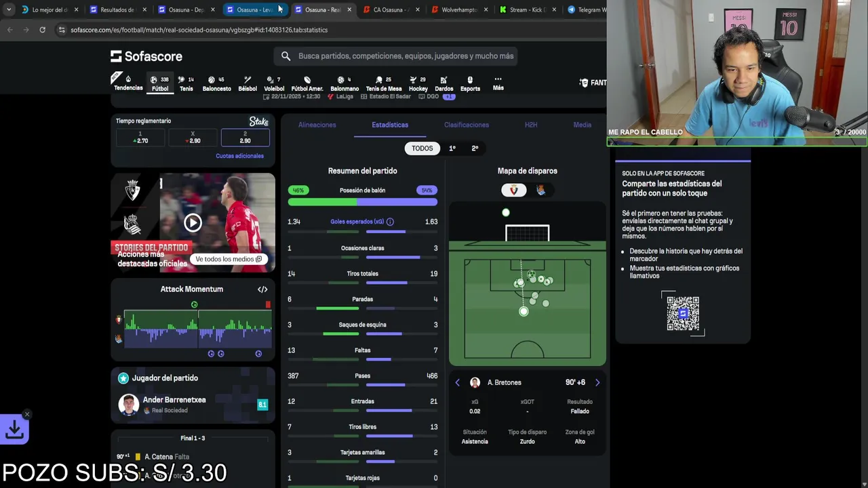This screenshot has height=488, width=868.
Task: Click the search magnifier icon
Action: pyautogui.click(x=285, y=56)
